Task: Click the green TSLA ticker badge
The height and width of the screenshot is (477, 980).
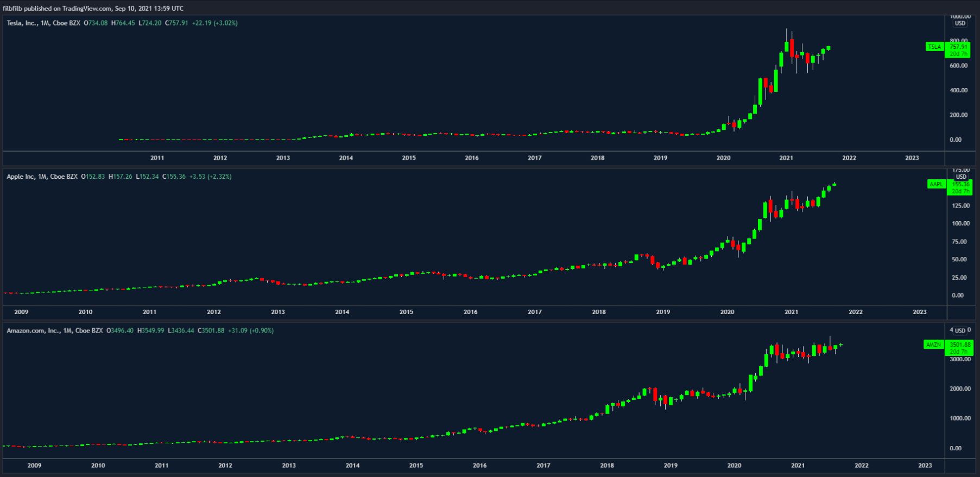Action: [934, 47]
